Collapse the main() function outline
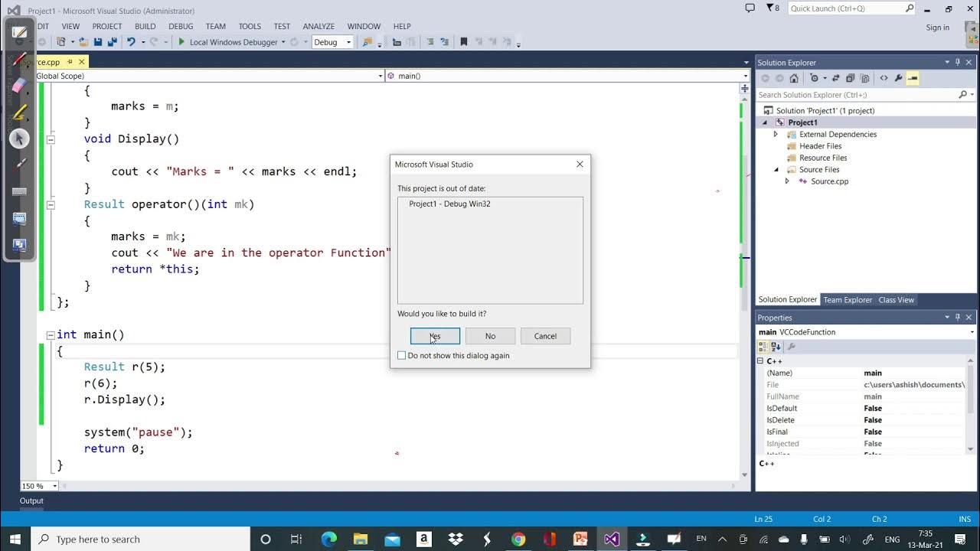The image size is (980, 551). 51,334
